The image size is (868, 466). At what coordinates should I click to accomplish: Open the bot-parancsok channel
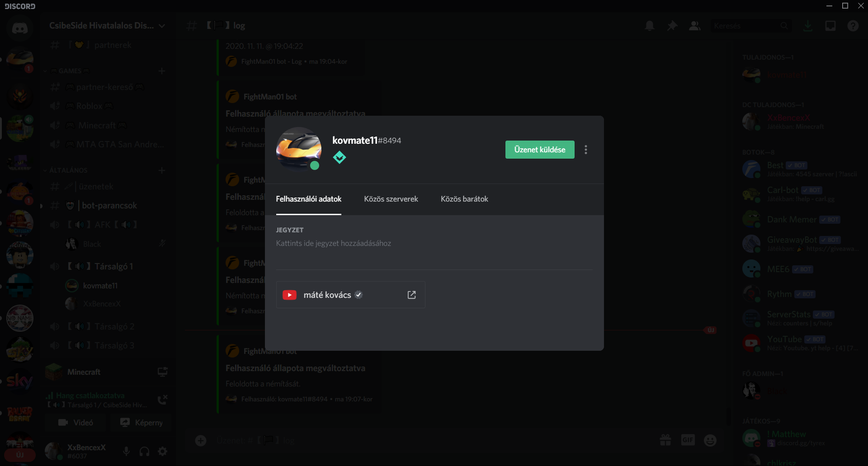pyautogui.click(x=108, y=206)
